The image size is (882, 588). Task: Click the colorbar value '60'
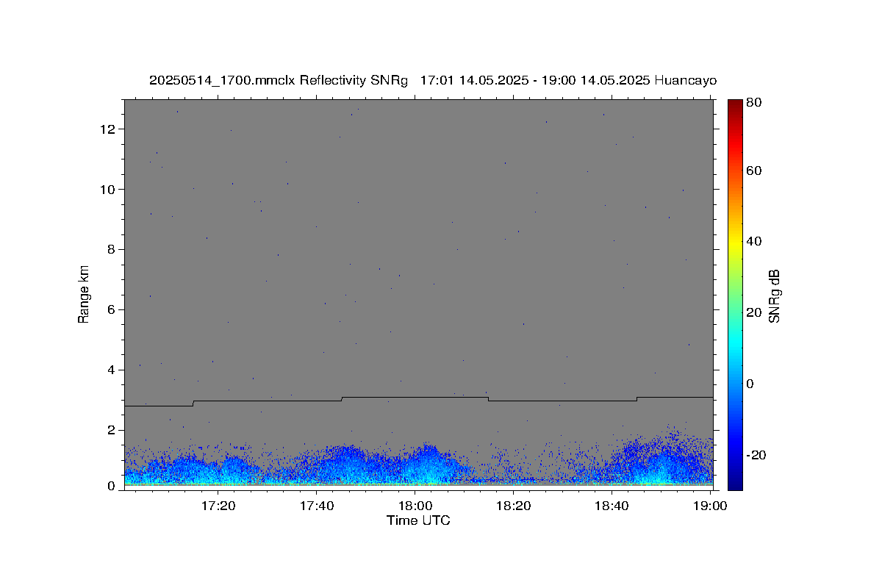point(755,171)
